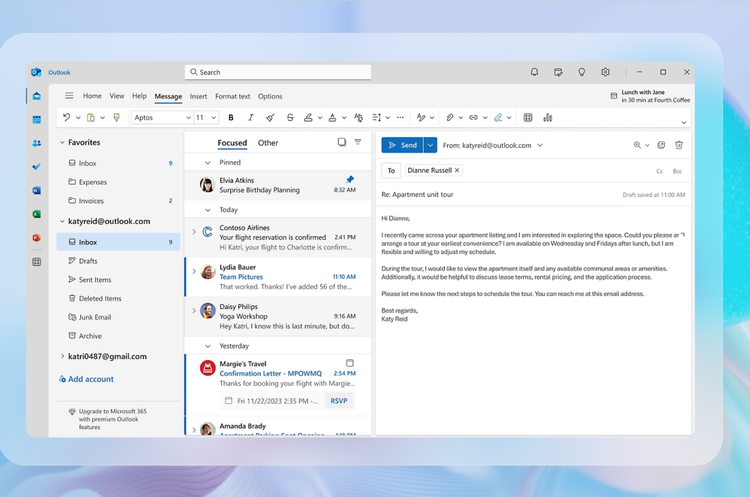The image size is (750, 497).
Task: Open the Calendar app in the sidebar
Action: click(x=36, y=120)
